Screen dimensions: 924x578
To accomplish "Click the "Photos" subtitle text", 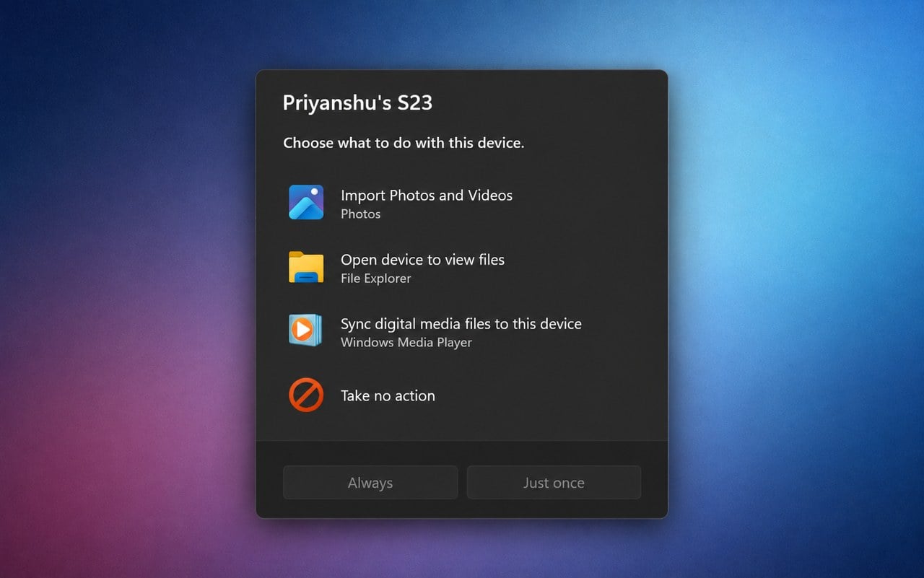I will (x=360, y=214).
